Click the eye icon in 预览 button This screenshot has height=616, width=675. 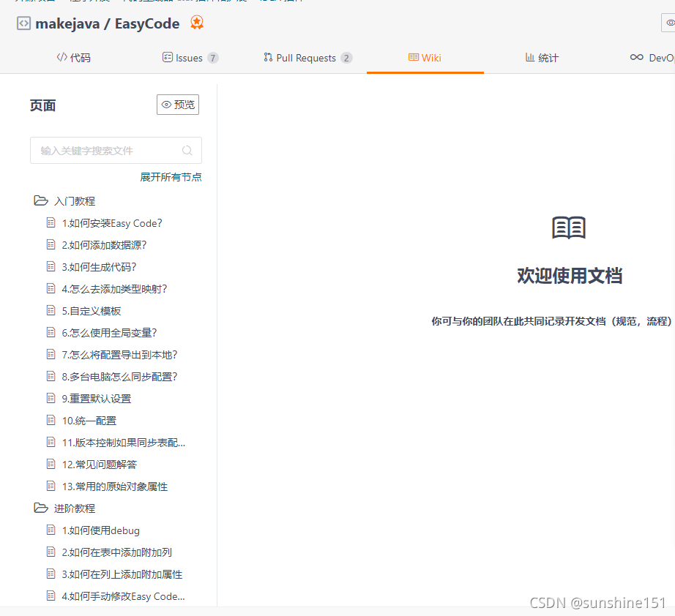pyautogui.click(x=166, y=104)
